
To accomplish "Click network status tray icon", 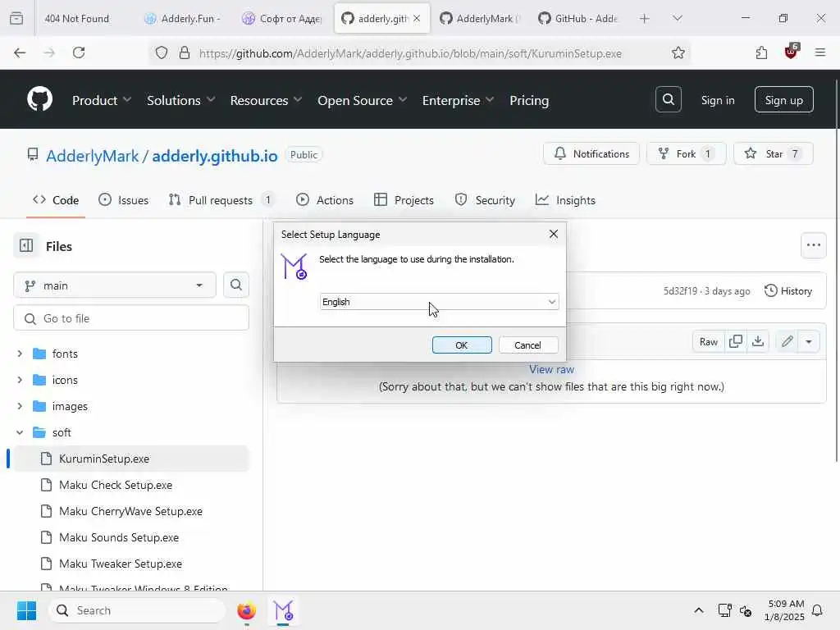I will point(724,610).
